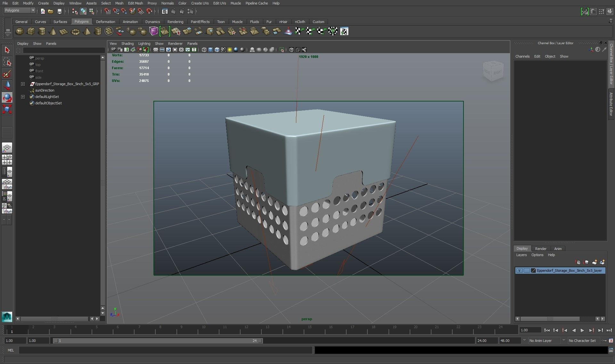The width and height of the screenshot is (615, 364).
Task: Select Eppendorf_Storage_Box_5inch_5x5_layer row
Action: click(560, 271)
